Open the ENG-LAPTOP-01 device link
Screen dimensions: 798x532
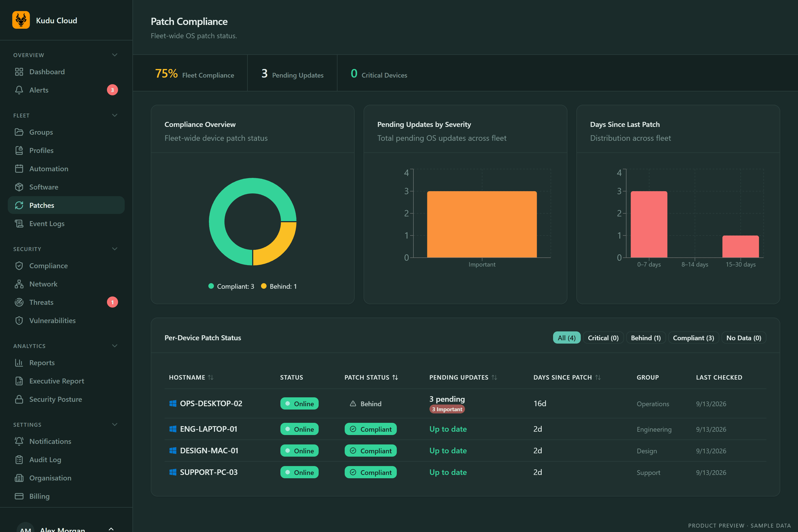click(x=208, y=429)
